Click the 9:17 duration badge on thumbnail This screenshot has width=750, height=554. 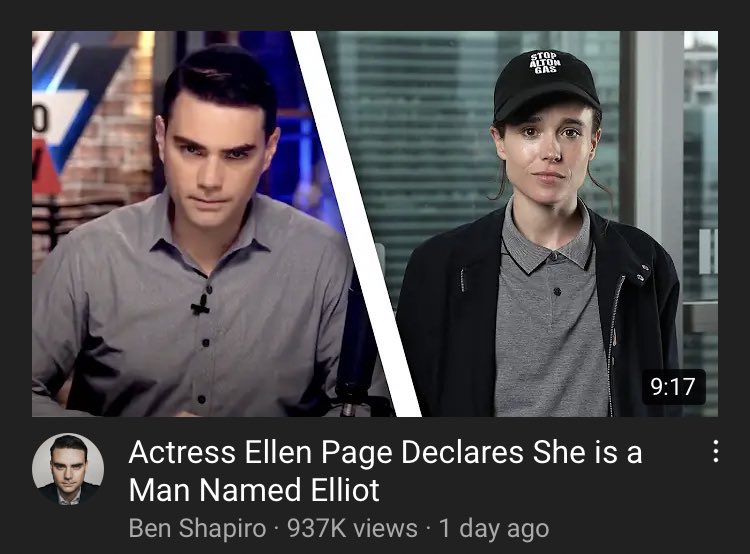[673, 387]
